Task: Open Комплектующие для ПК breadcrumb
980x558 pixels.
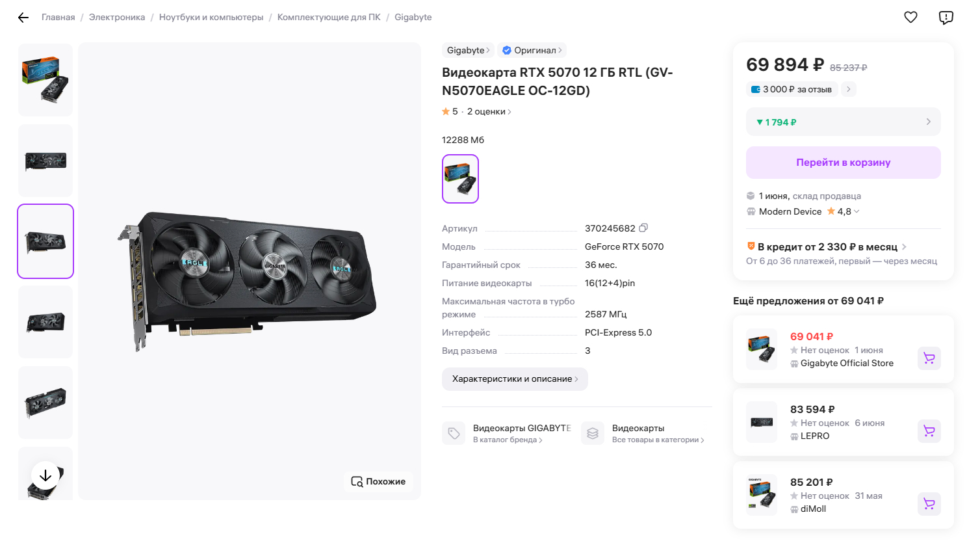Action: click(x=329, y=18)
